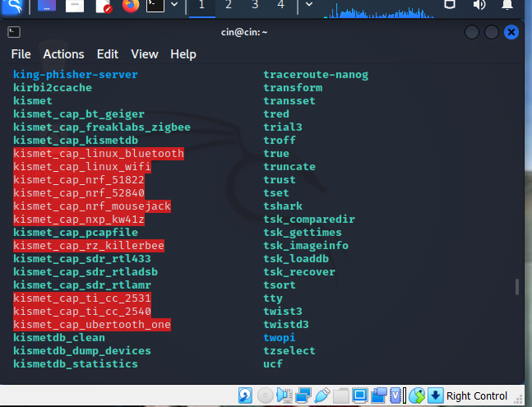Screen dimensions: 532x407
Task: Click kismetdb_dump_devices entry
Action: pyautogui.click(x=82, y=351)
